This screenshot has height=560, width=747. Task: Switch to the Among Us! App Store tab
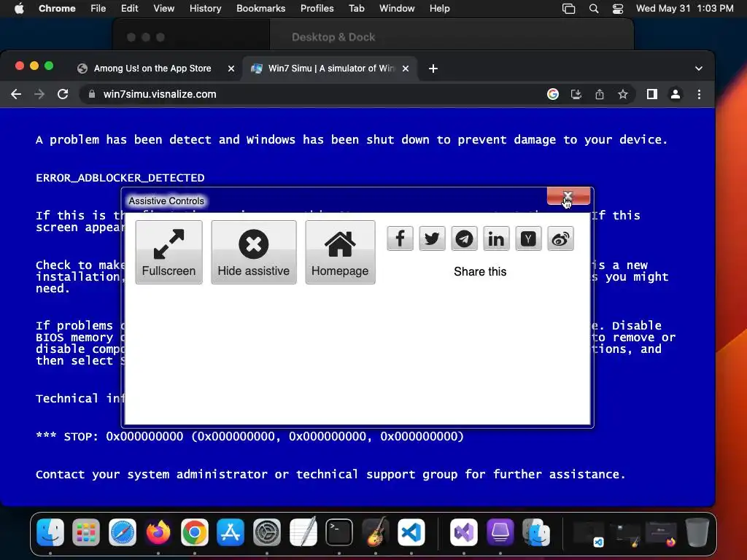[152, 69]
